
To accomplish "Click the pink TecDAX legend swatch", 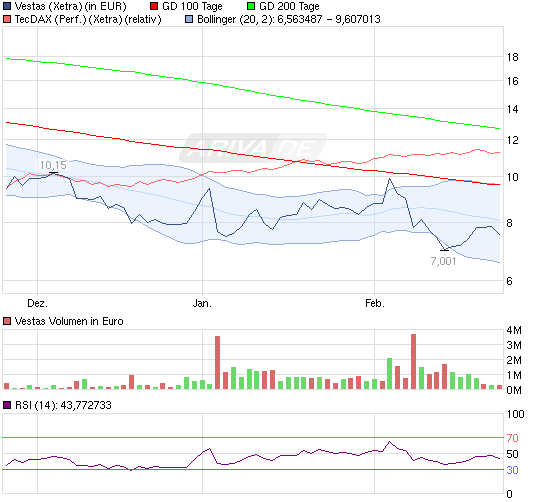I will point(7,19).
